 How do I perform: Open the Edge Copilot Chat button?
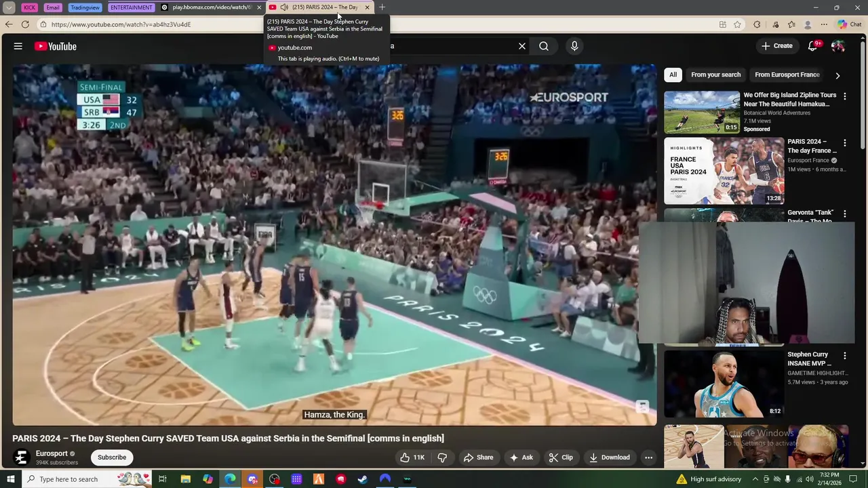[849, 24]
